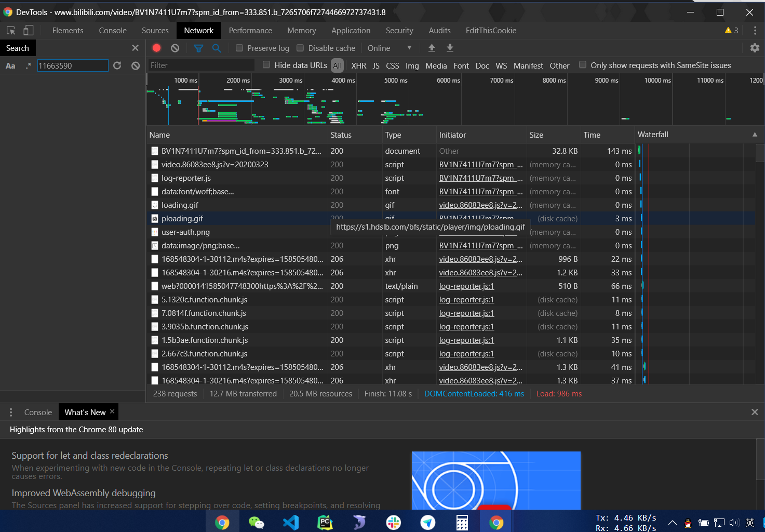This screenshot has width=765, height=532.
Task: Stop recording network log (red circle)
Action: click(x=156, y=48)
